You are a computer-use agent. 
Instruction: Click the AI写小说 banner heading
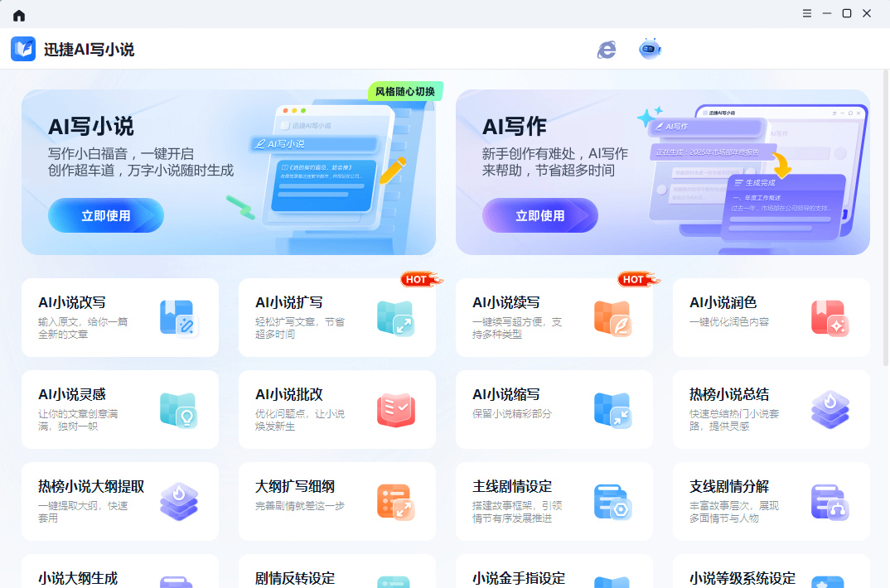click(91, 127)
